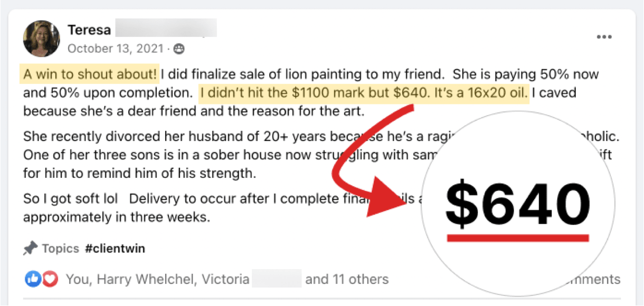The image size is (644, 306).
Task: Click the Topics label
Action: pyautogui.click(x=60, y=248)
